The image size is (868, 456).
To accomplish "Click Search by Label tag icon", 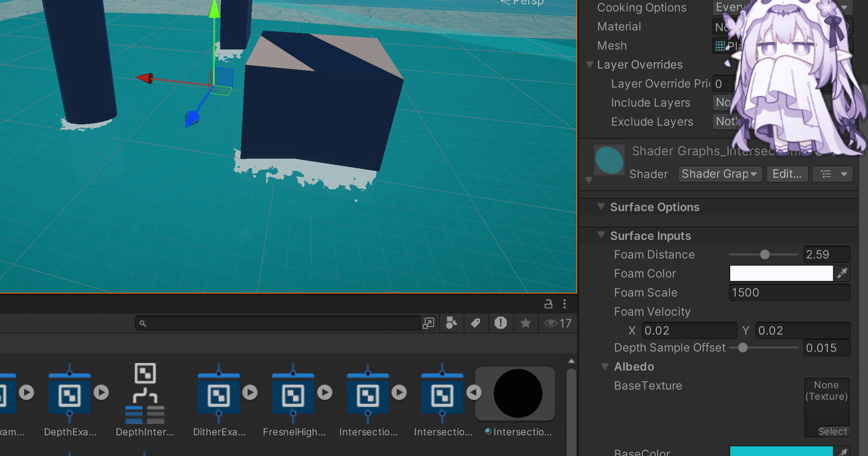I will (x=476, y=323).
